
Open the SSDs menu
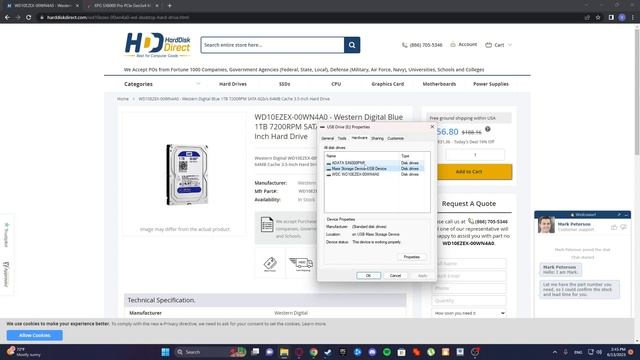284,84
